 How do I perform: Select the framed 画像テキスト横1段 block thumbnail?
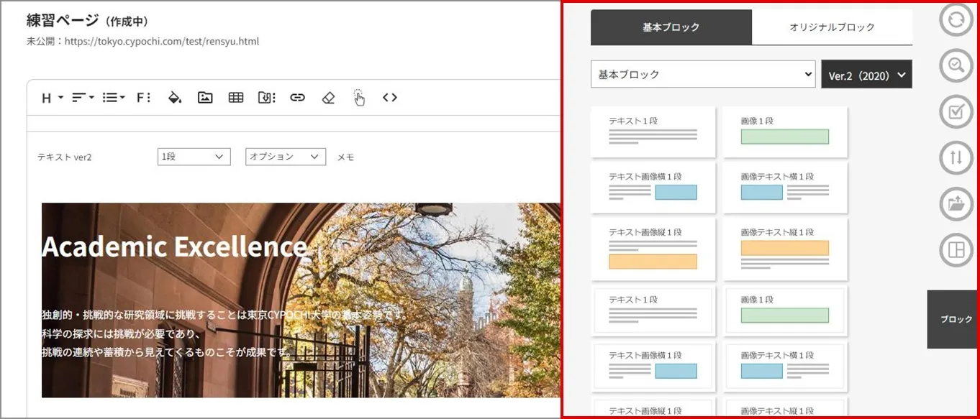[785, 367]
